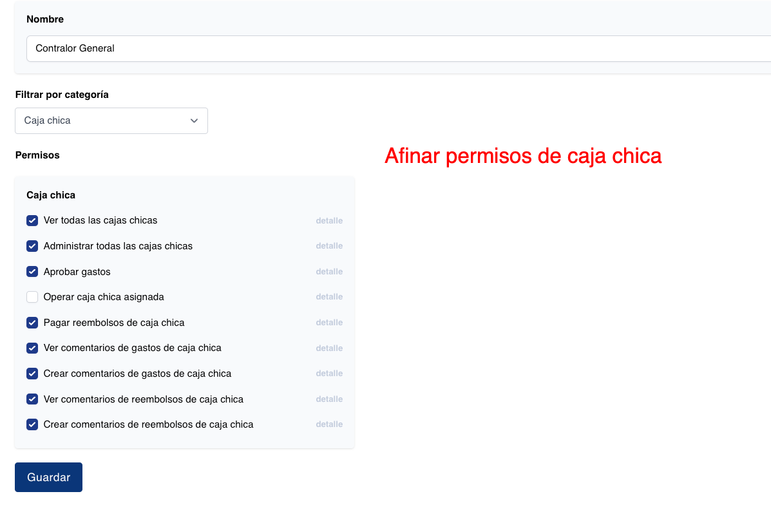
Task: Open detalle of Pagar reembolsos de caja chica
Action: [329, 323]
